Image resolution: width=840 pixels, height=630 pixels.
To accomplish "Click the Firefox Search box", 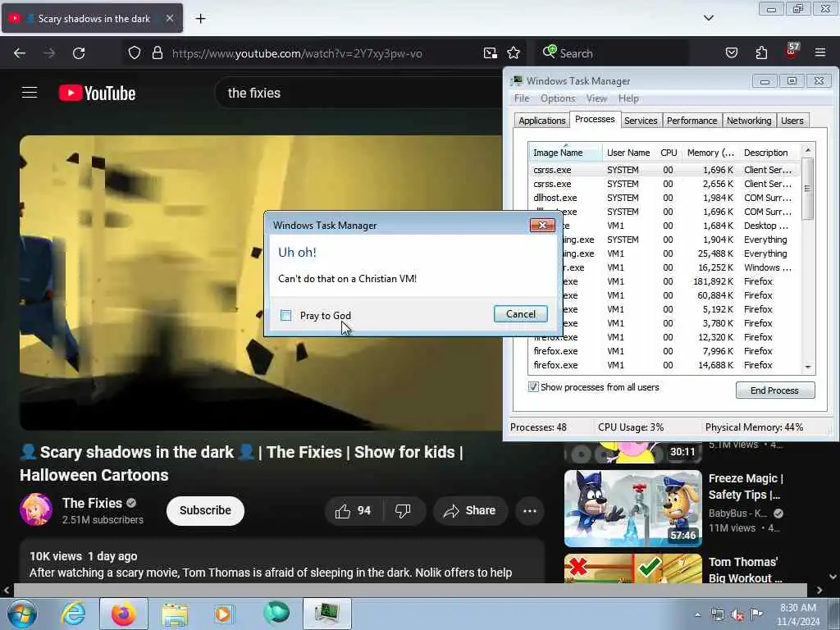I will coord(610,53).
